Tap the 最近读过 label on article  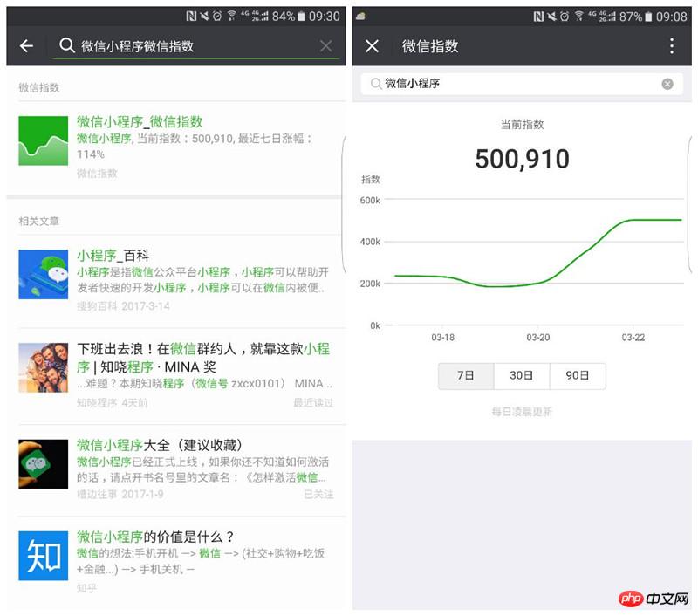coord(313,403)
